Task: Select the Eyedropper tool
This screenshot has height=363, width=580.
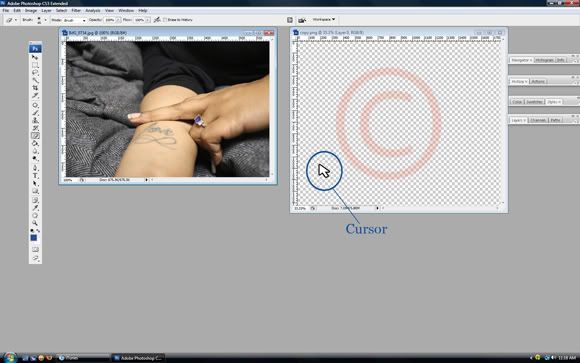Action: pyautogui.click(x=35, y=208)
